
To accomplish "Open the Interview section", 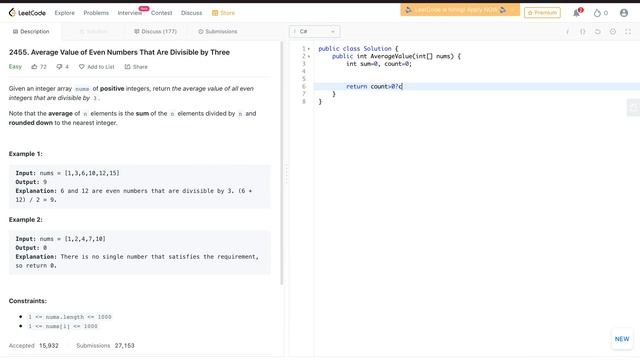I will [130, 13].
